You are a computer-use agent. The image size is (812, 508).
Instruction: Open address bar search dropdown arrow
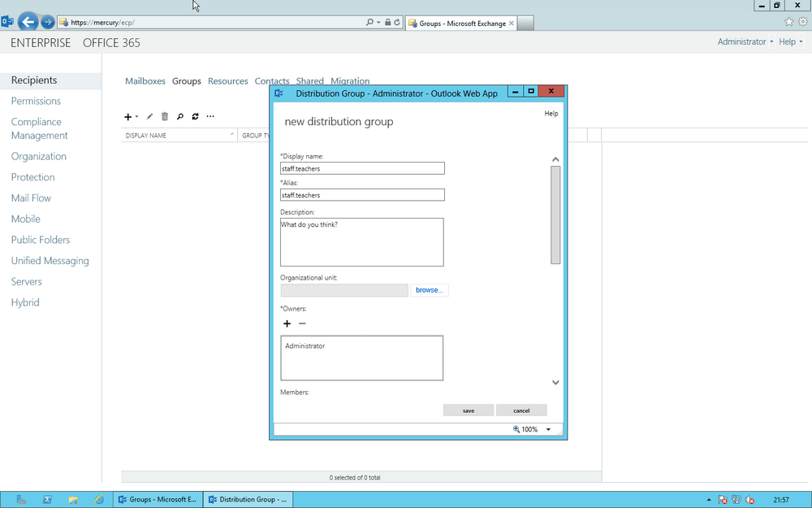pos(378,22)
